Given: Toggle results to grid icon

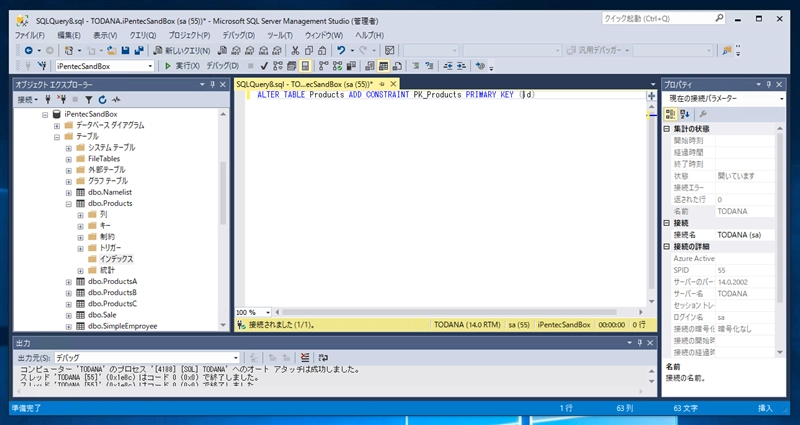Looking at the screenshot, I should point(383,66).
